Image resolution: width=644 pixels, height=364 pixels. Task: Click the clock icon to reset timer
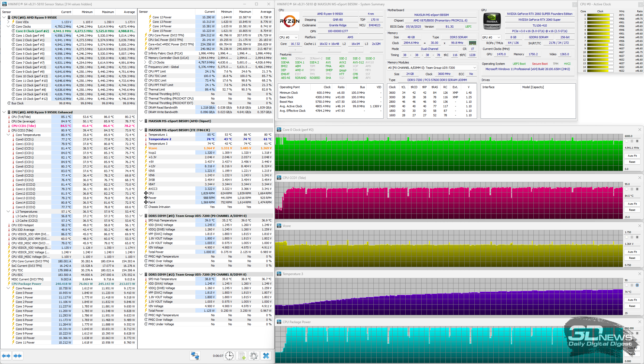point(229,356)
